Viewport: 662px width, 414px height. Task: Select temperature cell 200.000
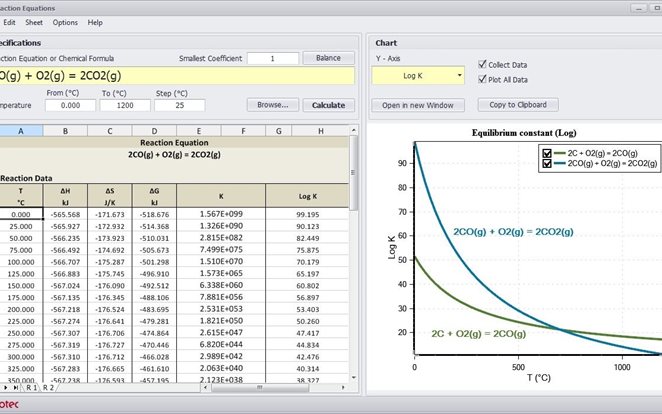(21, 309)
